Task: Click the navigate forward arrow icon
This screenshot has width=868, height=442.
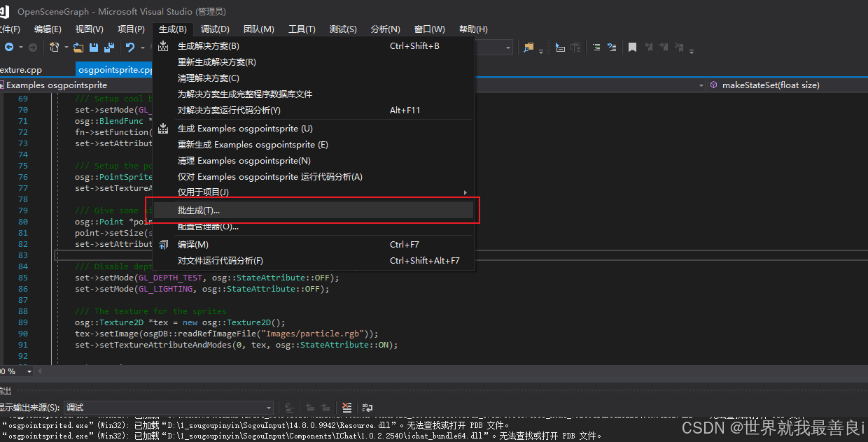Action: pyautogui.click(x=33, y=47)
